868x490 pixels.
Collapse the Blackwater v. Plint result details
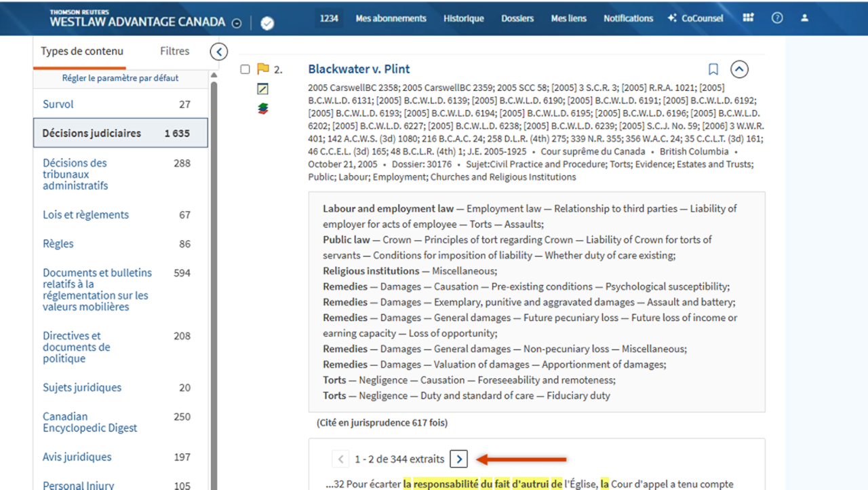coord(739,69)
